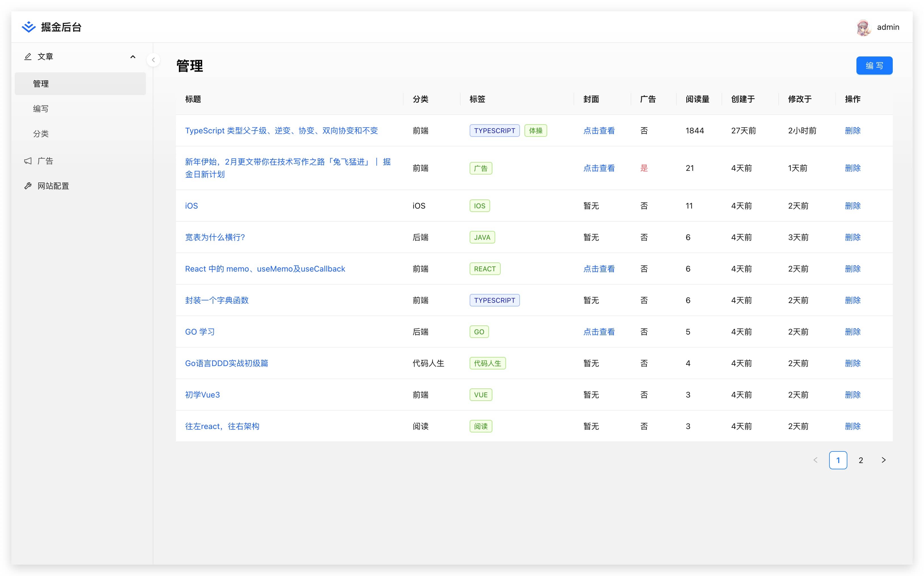Delete the 新年伊始 article row
This screenshot has width=924, height=576.
point(853,168)
